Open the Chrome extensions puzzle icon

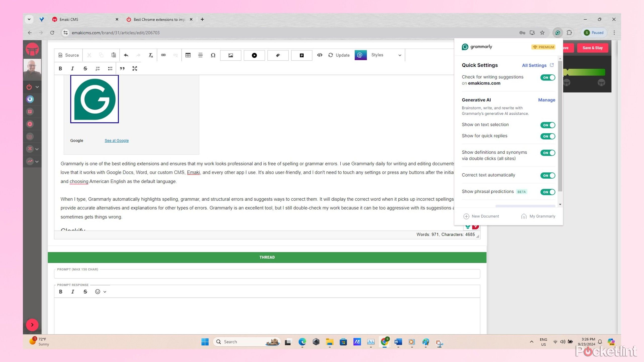[x=569, y=33]
